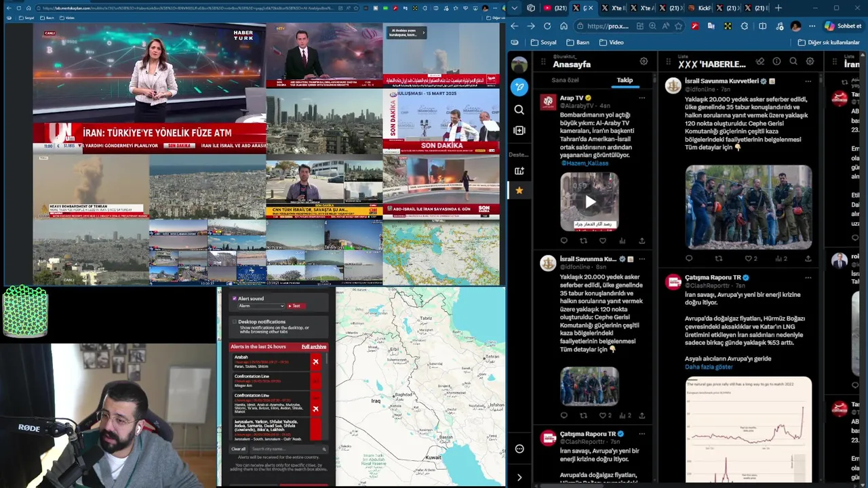Click the Sohbet et Copilot button
This screenshot has width=868, height=488.
842,26
